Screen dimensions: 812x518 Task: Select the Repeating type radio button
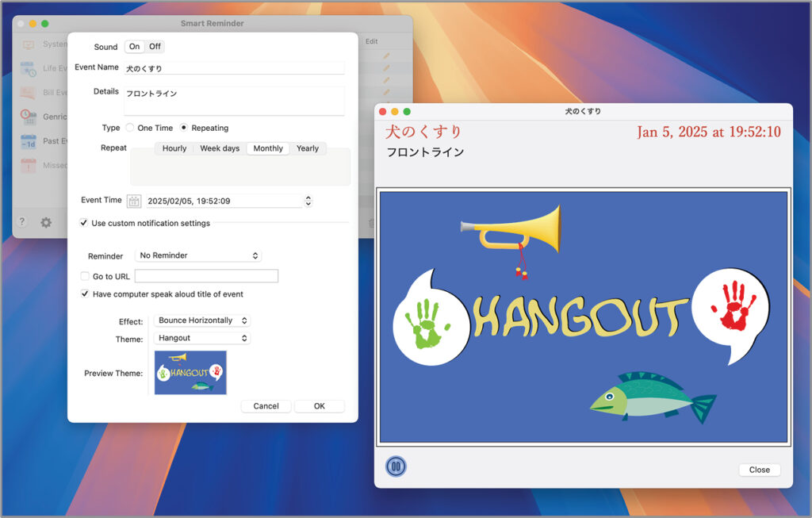coord(183,128)
